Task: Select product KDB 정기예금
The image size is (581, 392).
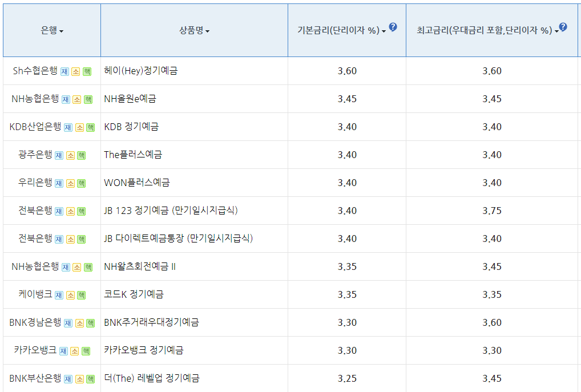Action: coord(131,127)
